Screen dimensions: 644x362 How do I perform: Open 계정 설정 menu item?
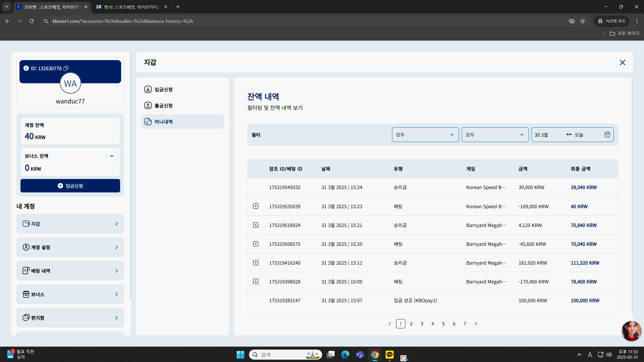coord(70,247)
